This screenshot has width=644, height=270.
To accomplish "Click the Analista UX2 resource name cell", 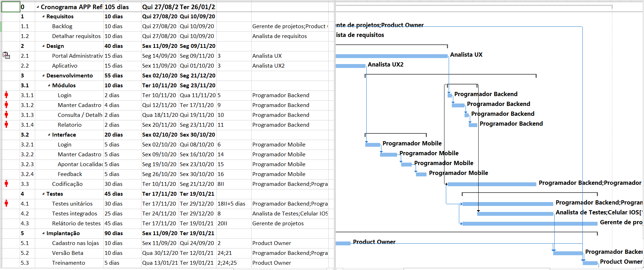I will point(290,66).
